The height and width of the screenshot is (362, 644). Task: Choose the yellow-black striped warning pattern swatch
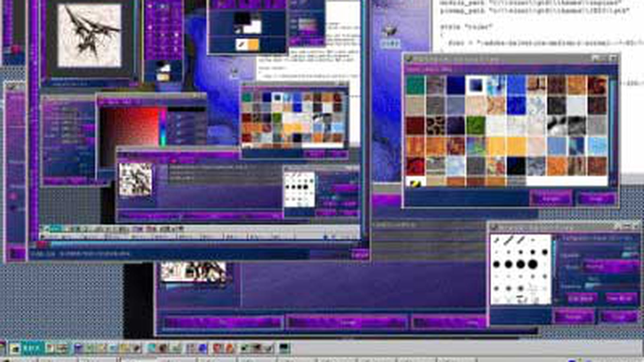click(x=415, y=182)
